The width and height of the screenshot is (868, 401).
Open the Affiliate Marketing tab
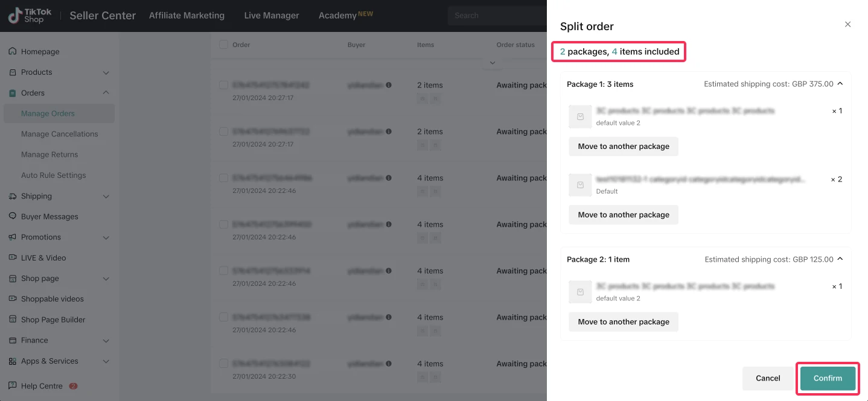coord(187,16)
